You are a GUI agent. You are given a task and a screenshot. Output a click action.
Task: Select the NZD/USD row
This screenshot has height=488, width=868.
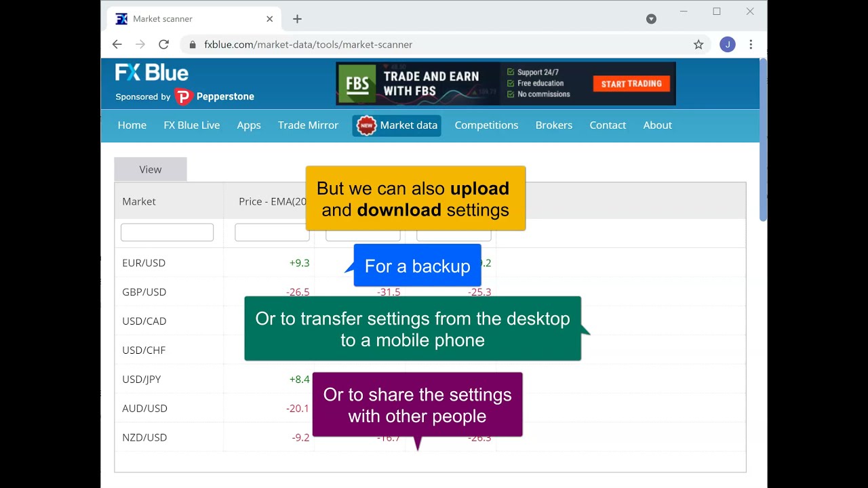(x=430, y=438)
